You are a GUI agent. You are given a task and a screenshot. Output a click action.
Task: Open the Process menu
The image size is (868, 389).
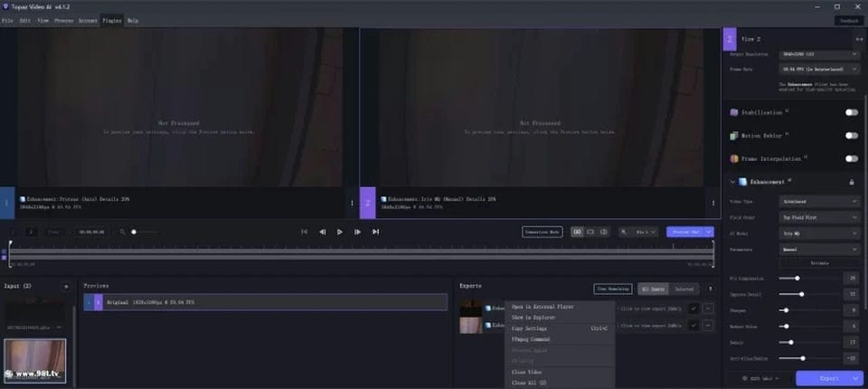tap(63, 21)
